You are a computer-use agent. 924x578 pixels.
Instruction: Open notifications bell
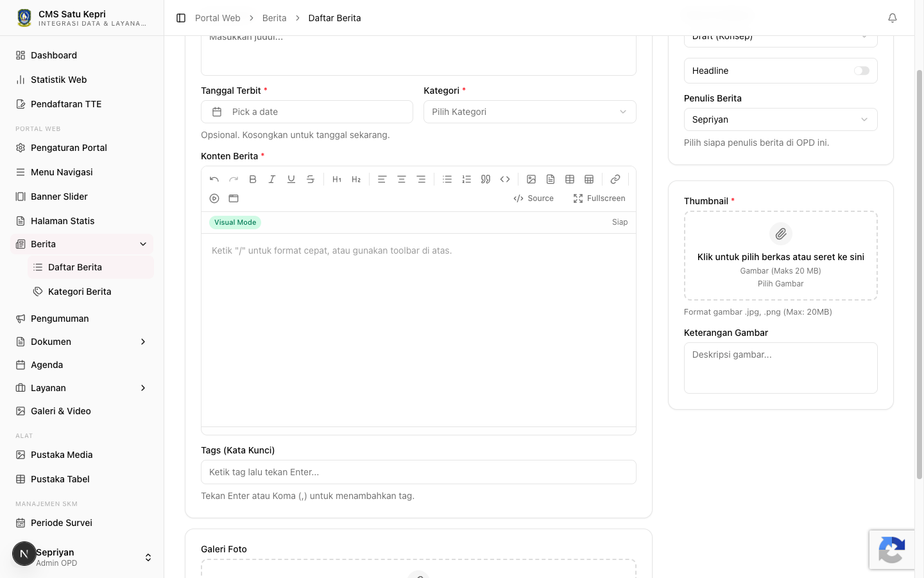click(893, 18)
